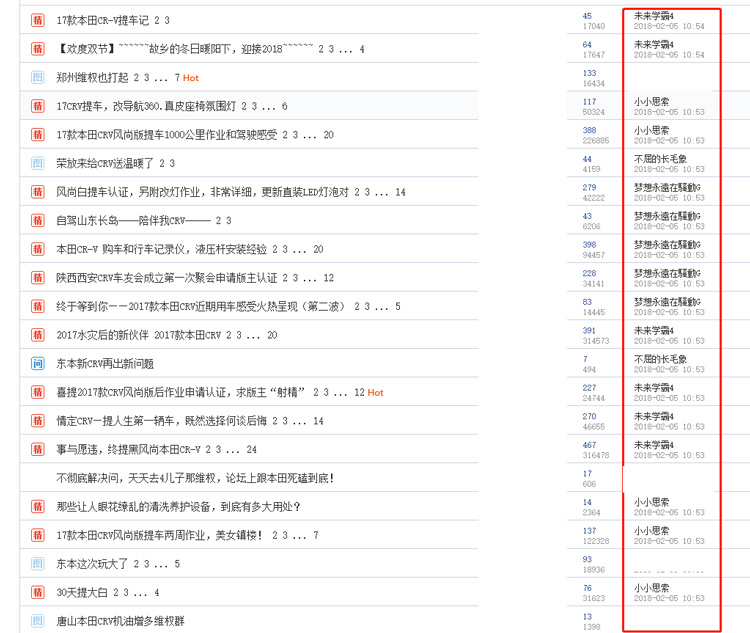Click the 精 icon beside 17CRV提车 thread

(38, 106)
